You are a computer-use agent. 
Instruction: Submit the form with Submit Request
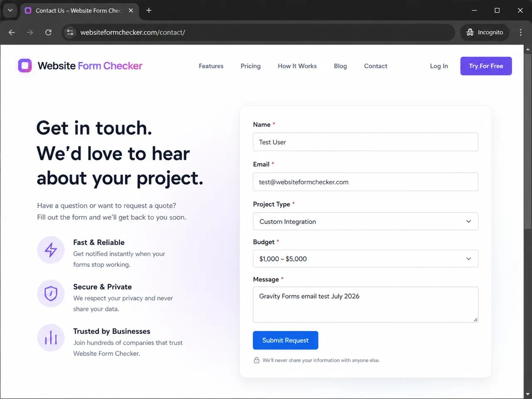286,340
